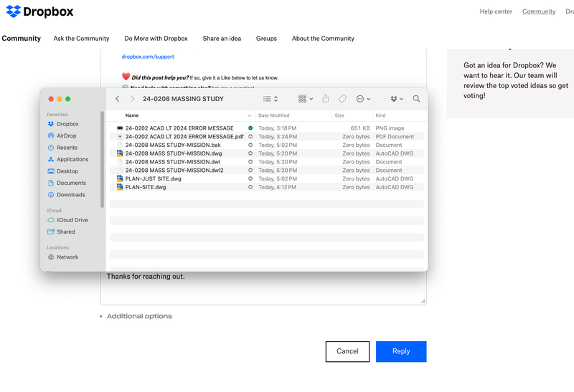Open the more actions ellipsis menu

363,99
